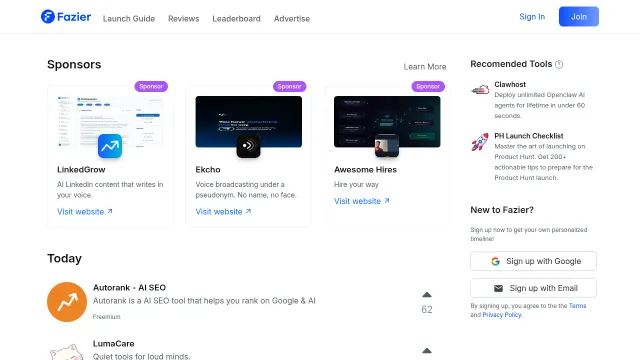
Task: Click the Sponsor badge on the Awesome Hires card
Action: 428,87
